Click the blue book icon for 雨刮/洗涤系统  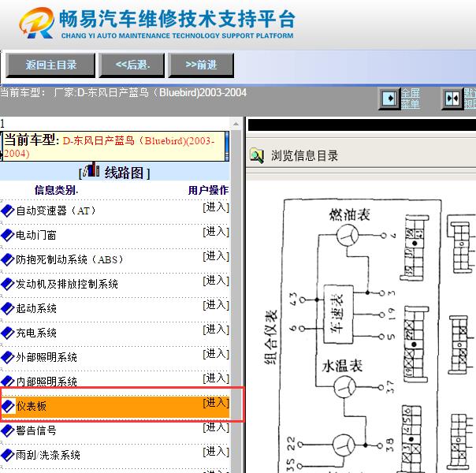(7, 455)
